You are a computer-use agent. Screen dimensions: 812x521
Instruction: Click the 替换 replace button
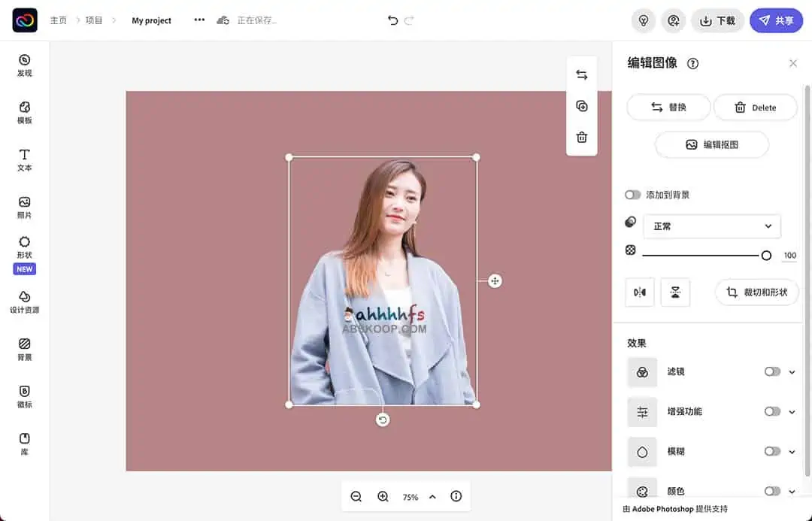point(668,107)
